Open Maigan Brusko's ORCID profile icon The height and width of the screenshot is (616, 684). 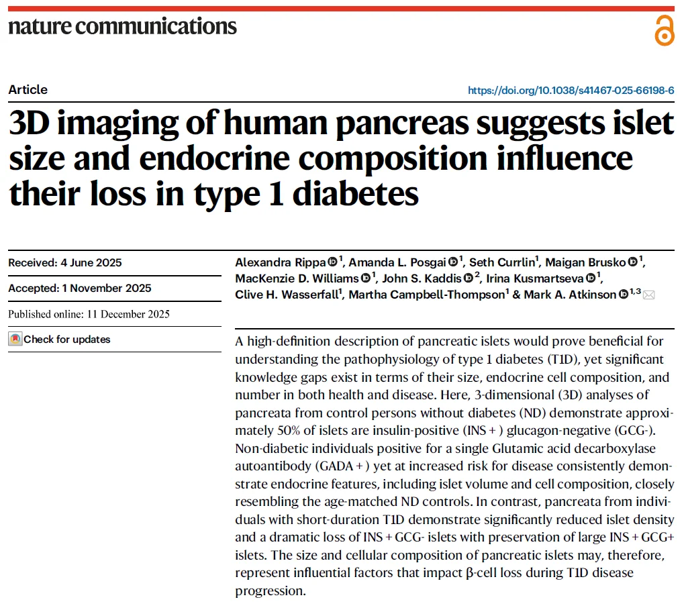[632, 262]
